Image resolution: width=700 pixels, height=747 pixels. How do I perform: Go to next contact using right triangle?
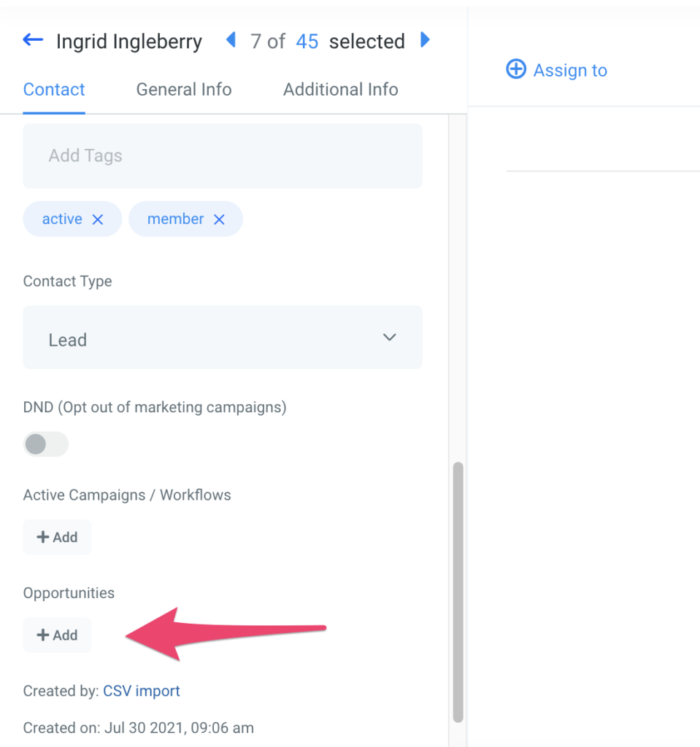(x=425, y=40)
